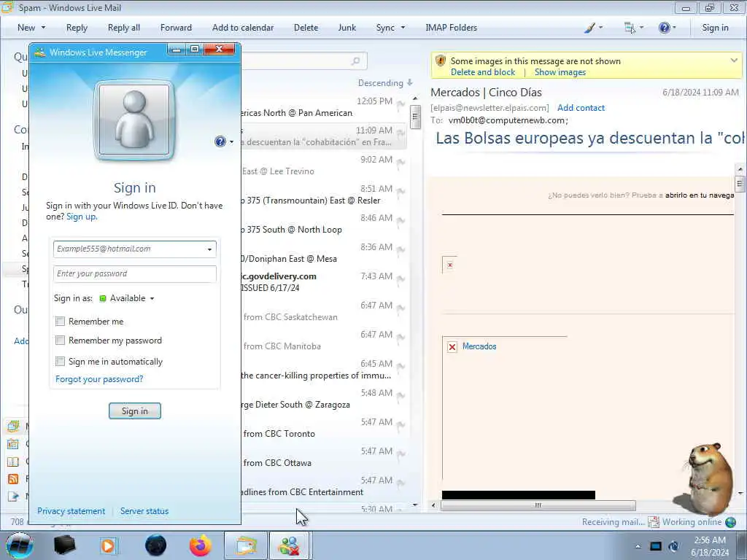This screenshot has width=747, height=560.
Task: Open Forgot your password link
Action: tap(99, 379)
